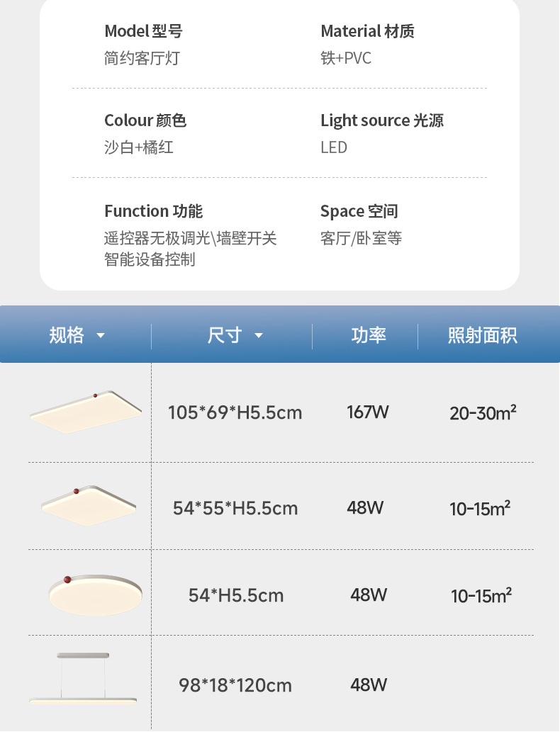Select the square ceiling lamp image
Viewport: 560px width, 754px height.
(x=88, y=506)
